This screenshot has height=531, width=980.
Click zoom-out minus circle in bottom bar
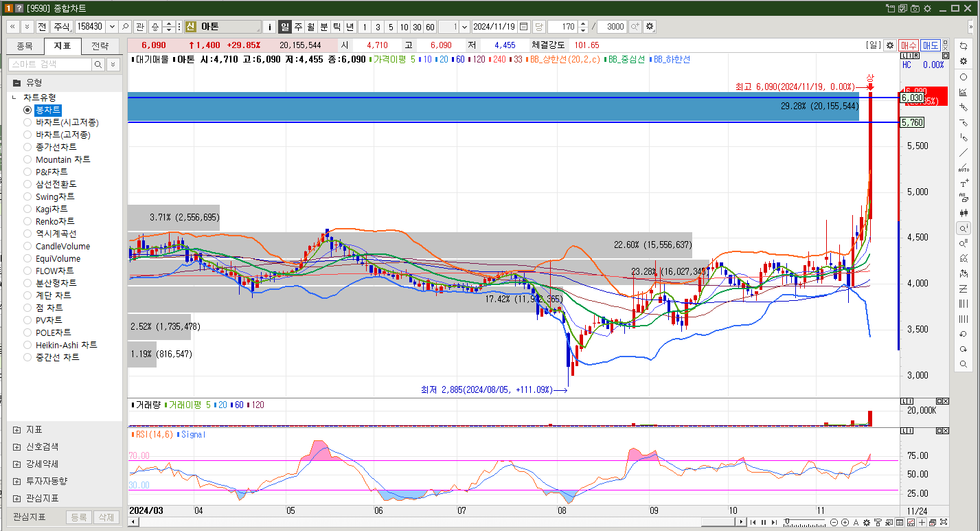click(834, 523)
